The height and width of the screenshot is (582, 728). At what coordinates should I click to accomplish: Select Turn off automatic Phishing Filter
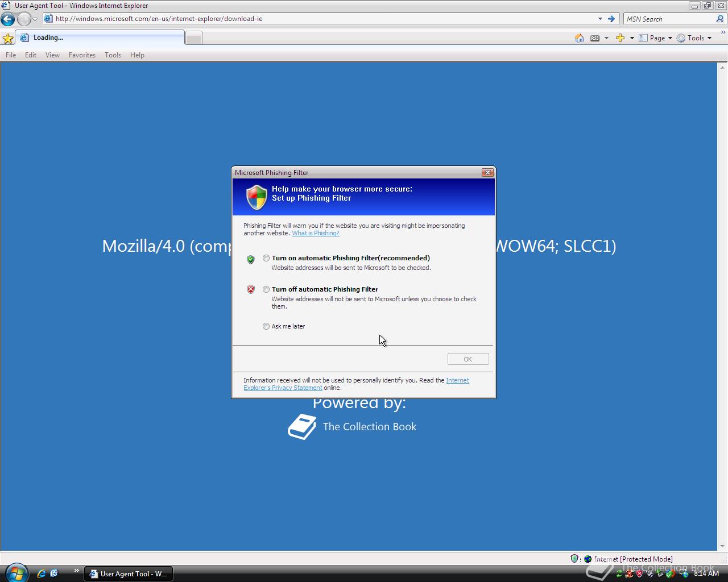pyautogui.click(x=266, y=289)
